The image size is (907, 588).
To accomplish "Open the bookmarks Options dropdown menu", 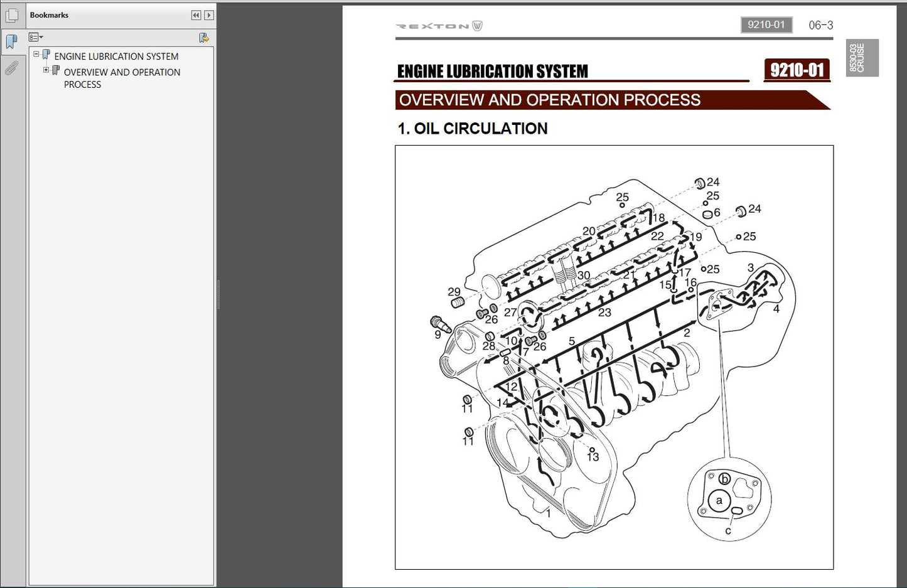I will tap(36, 38).
